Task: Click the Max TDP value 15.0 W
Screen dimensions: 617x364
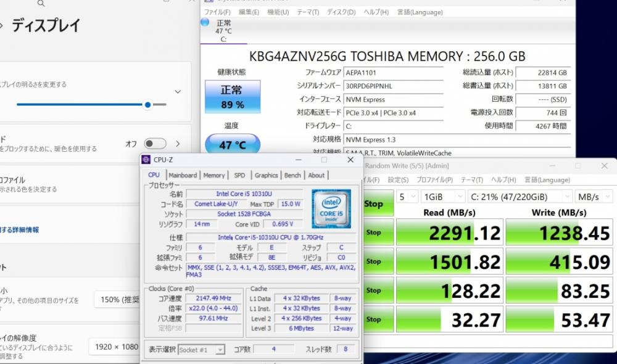Action: 291,204
